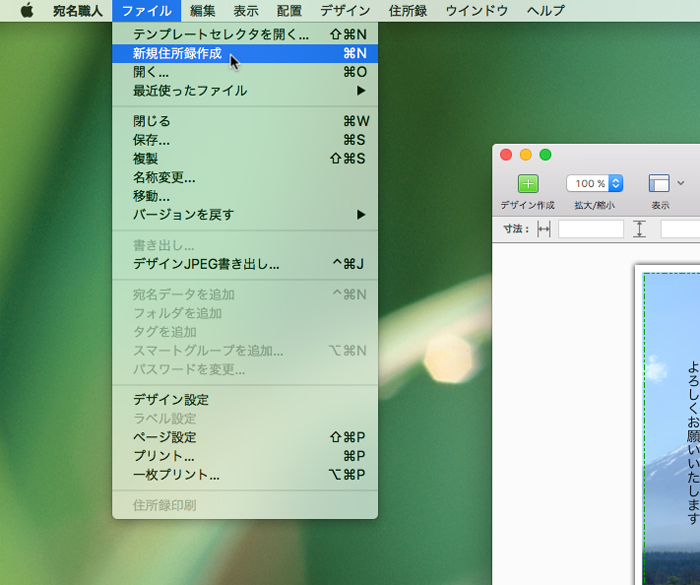
Task: Select 新規住所録作成 menu item
Action: coord(178,53)
